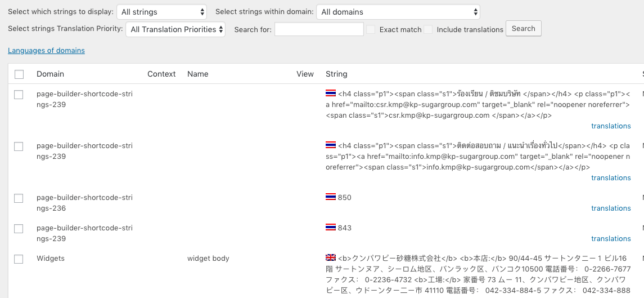Enable the Include translations checkbox

(429, 29)
